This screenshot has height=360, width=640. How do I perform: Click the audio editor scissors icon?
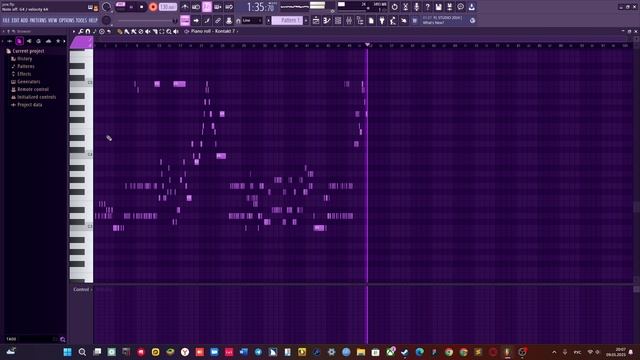(405, 7)
